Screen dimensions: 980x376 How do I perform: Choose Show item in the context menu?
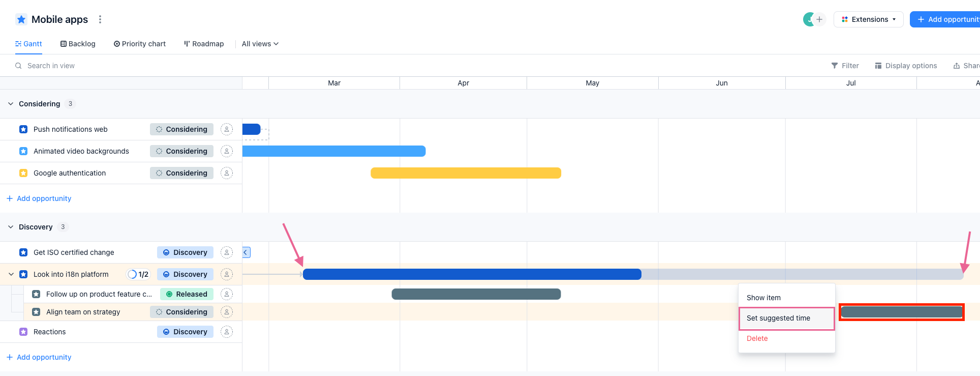point(786,298)
